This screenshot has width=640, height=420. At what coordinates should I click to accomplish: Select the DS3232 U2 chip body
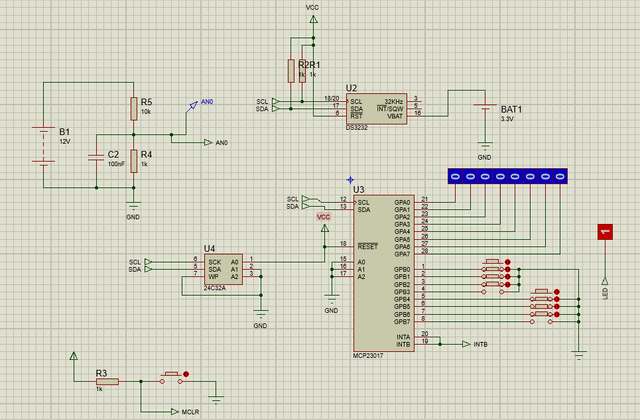click(376, 109)
